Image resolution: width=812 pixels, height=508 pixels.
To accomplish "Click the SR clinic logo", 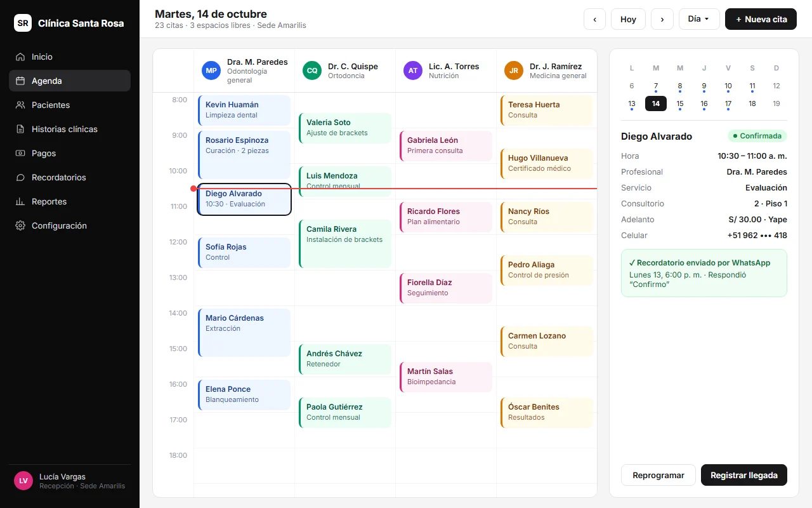I will tap(23, 23).
